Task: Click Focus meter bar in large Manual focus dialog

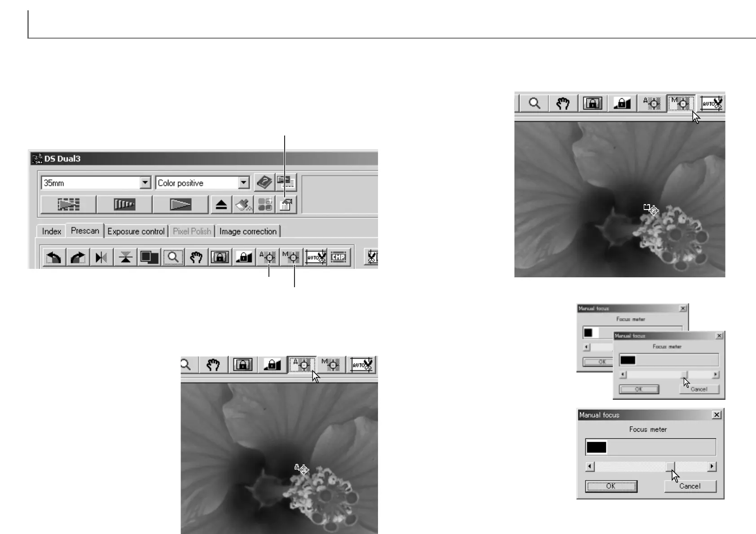Action: coord(651,447)
